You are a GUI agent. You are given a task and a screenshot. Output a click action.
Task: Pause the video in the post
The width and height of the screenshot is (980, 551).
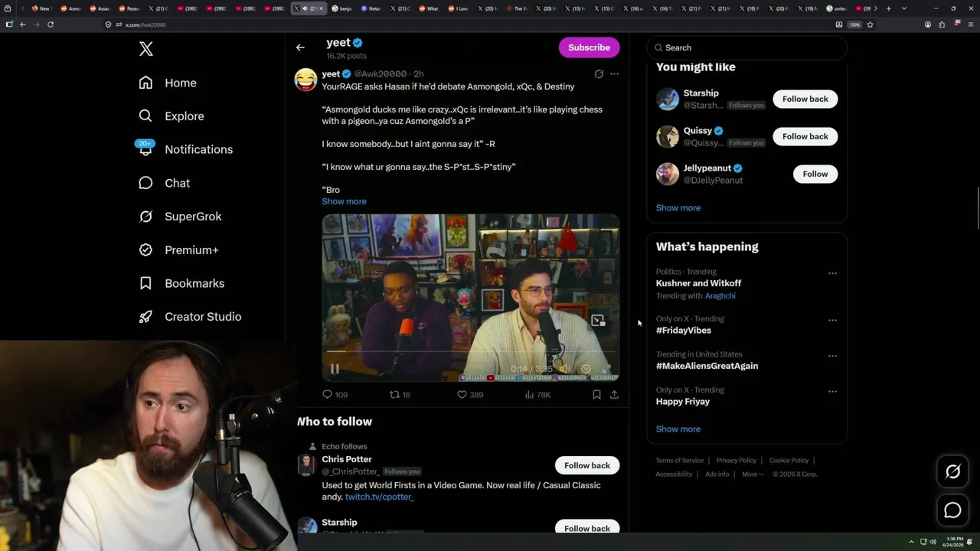coord(335,369)
